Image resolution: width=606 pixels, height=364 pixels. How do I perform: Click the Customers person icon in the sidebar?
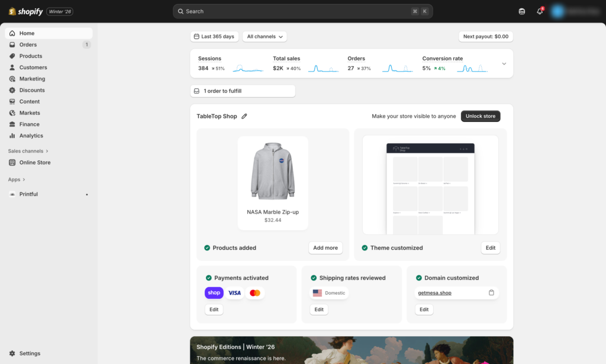(12, 67)
